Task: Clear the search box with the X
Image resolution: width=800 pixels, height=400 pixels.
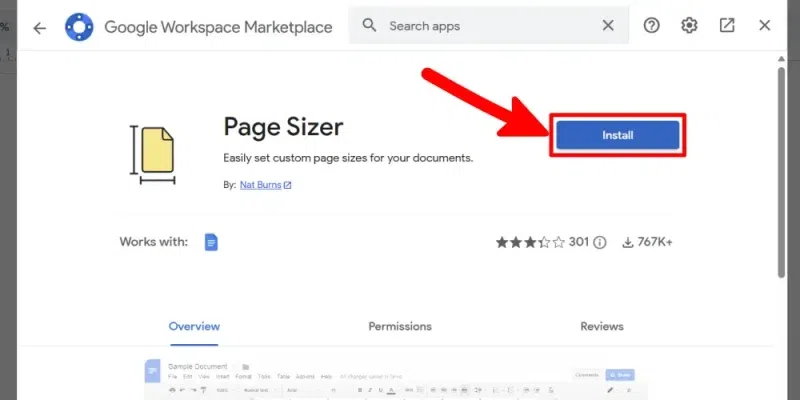Action: pos(608,26)
